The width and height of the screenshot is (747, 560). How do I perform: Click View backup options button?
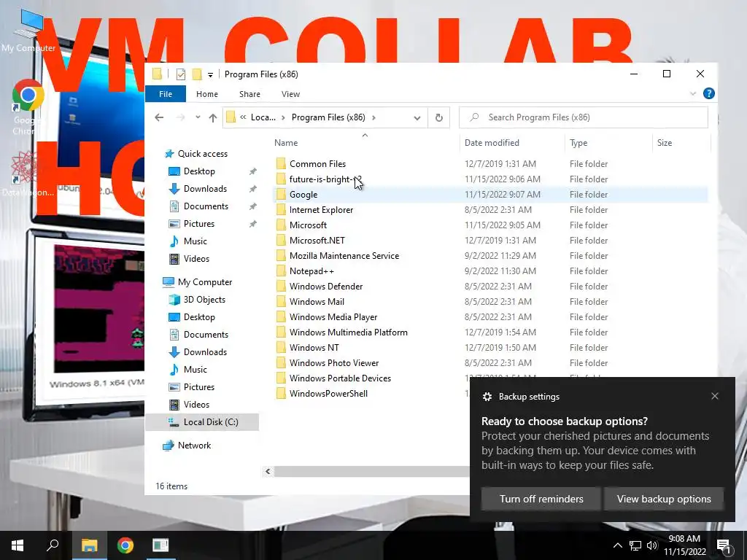tap(664, 499)
